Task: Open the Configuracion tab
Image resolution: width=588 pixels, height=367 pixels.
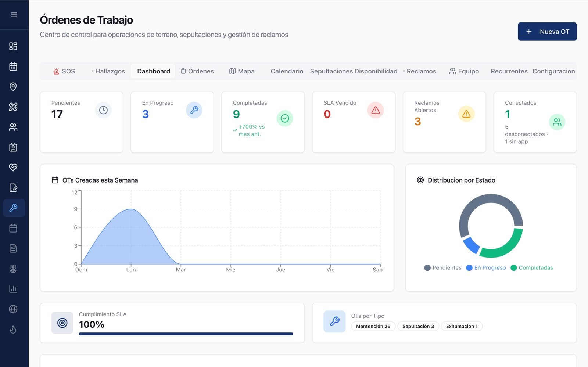Action: pyautogui.click(x=553, y=71)
